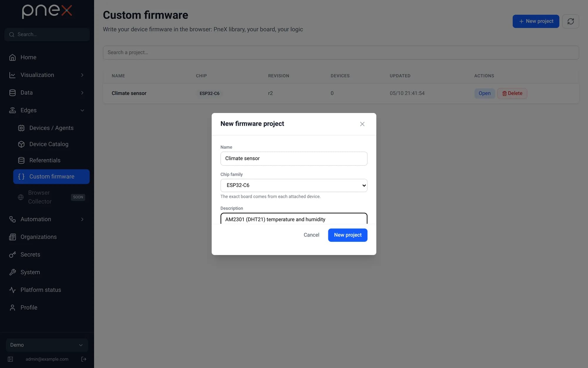Click the Secrets key icon
The height and width of the screenshot is (368, 588).
12,255
